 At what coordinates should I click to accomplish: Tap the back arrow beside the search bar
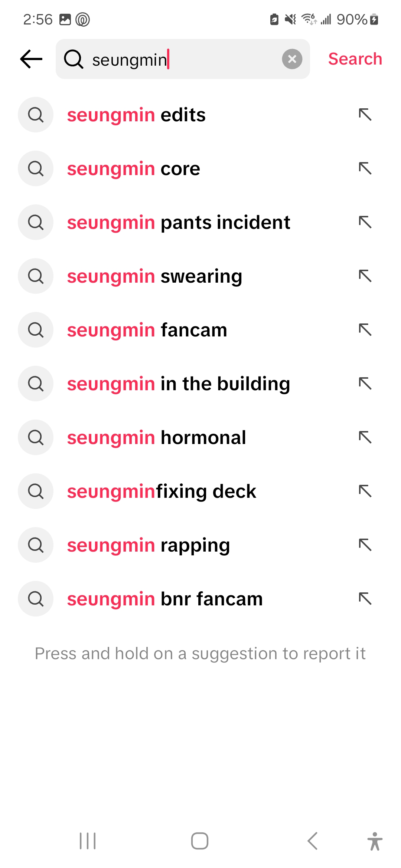[x=31, y=59]
